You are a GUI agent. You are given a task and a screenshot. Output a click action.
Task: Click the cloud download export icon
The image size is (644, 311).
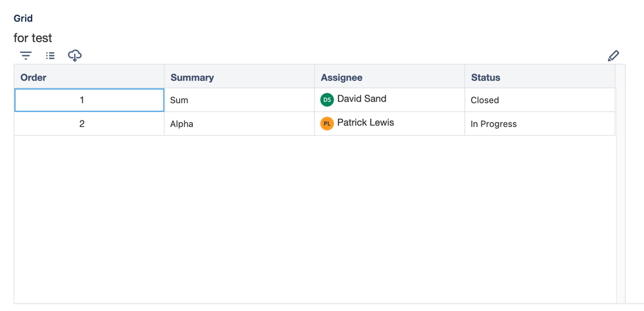[x=75, y=56]
